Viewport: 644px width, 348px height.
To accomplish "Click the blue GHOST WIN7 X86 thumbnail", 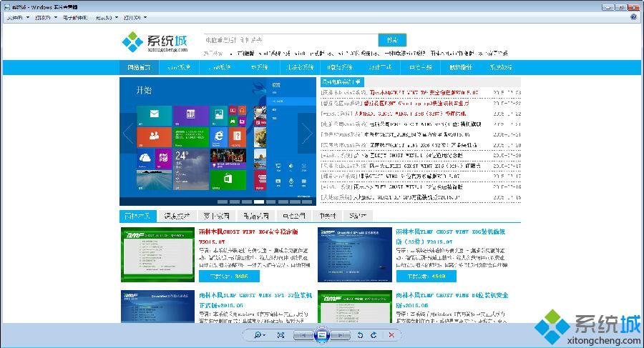I will [x=355, y=254].
